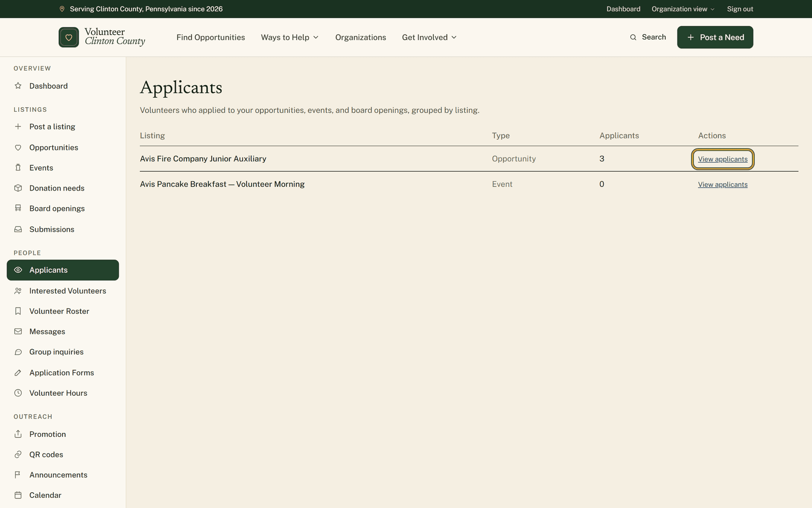Go to Organizations in the top navigation

click(x=360, y=37)
